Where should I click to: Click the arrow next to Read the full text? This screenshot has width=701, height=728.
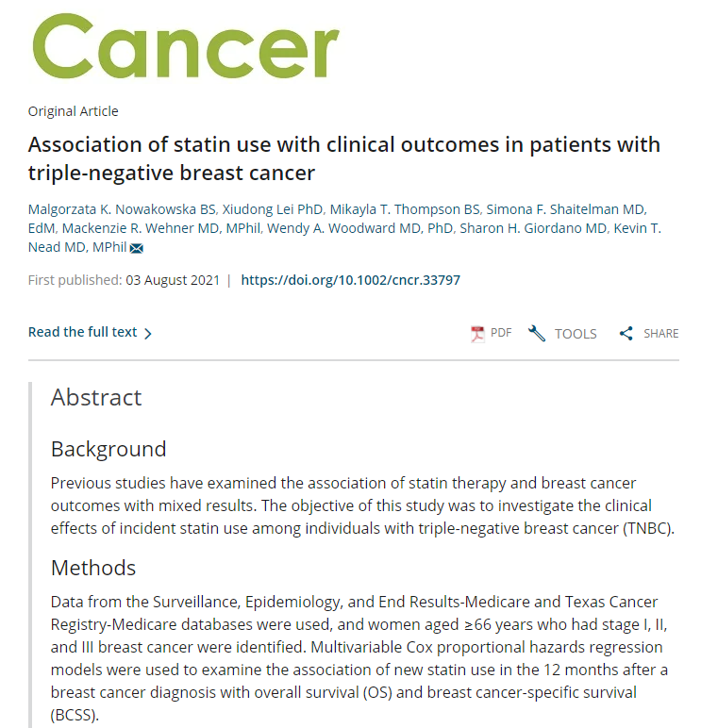(147, 333)
